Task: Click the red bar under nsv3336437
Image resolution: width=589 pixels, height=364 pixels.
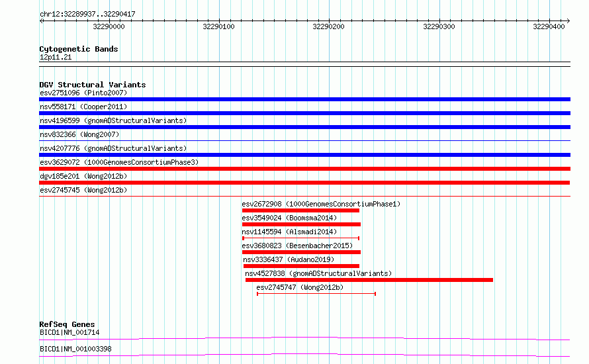Action: point(301,266)
